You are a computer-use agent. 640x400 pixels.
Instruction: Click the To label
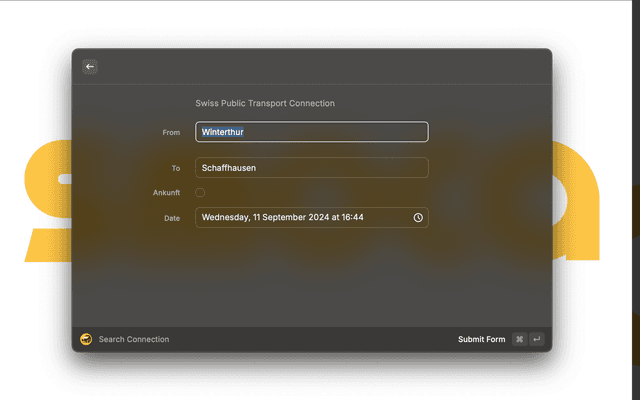[175, 168]
